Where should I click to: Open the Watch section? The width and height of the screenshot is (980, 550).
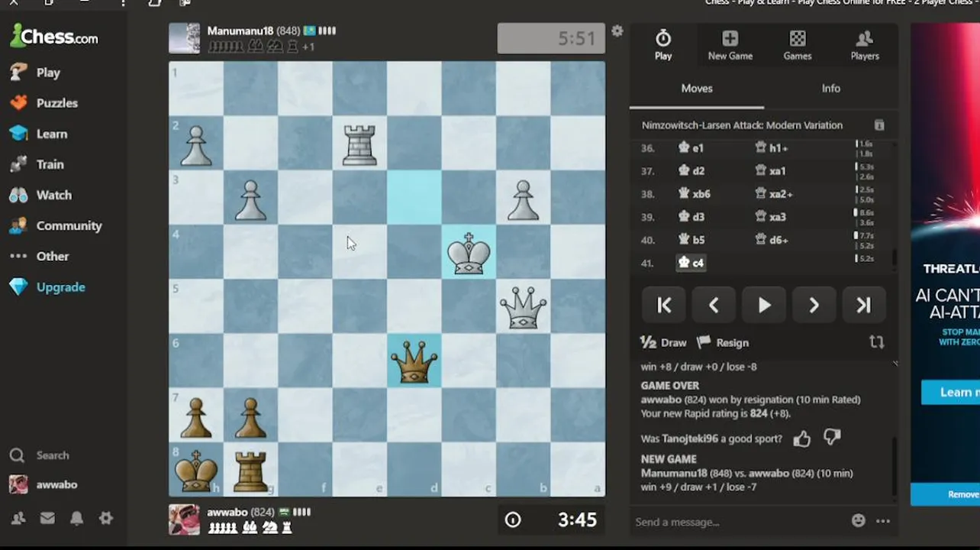click(40, 195)
